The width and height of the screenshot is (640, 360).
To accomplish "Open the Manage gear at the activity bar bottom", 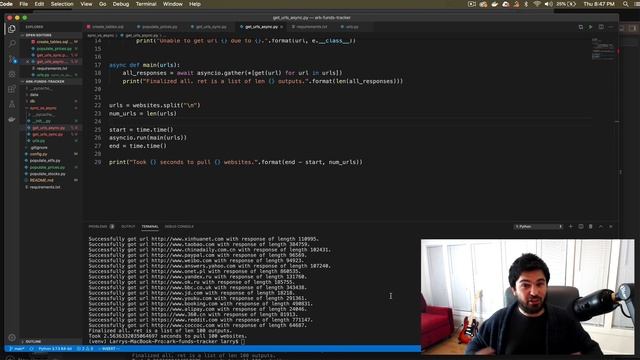I will [12, 338].
